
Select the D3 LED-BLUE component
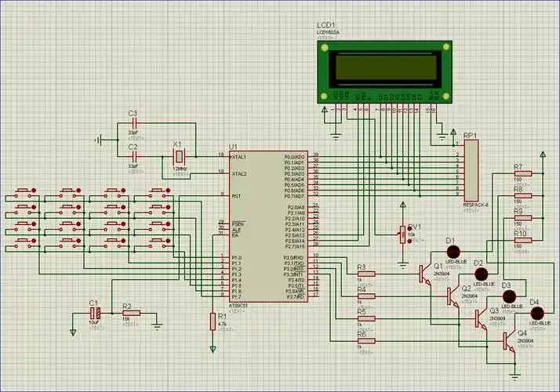click(508, 296)
